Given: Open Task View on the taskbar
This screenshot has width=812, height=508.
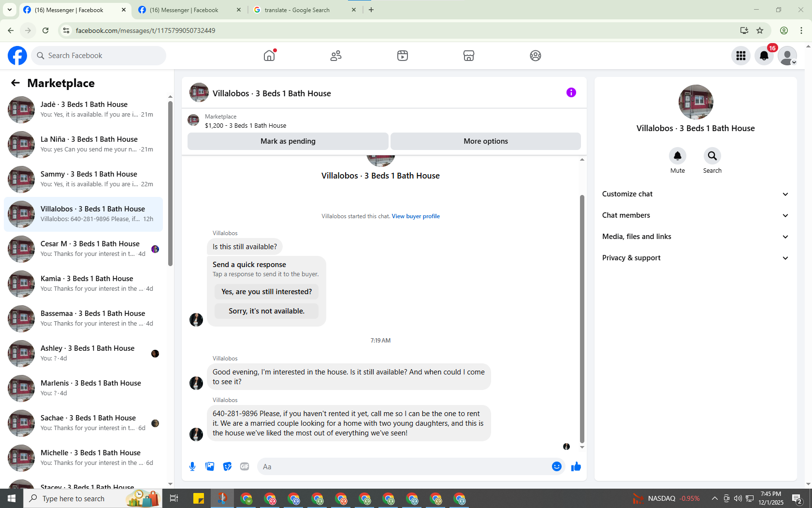Looking at the screenshot, I should coord(174,498).
